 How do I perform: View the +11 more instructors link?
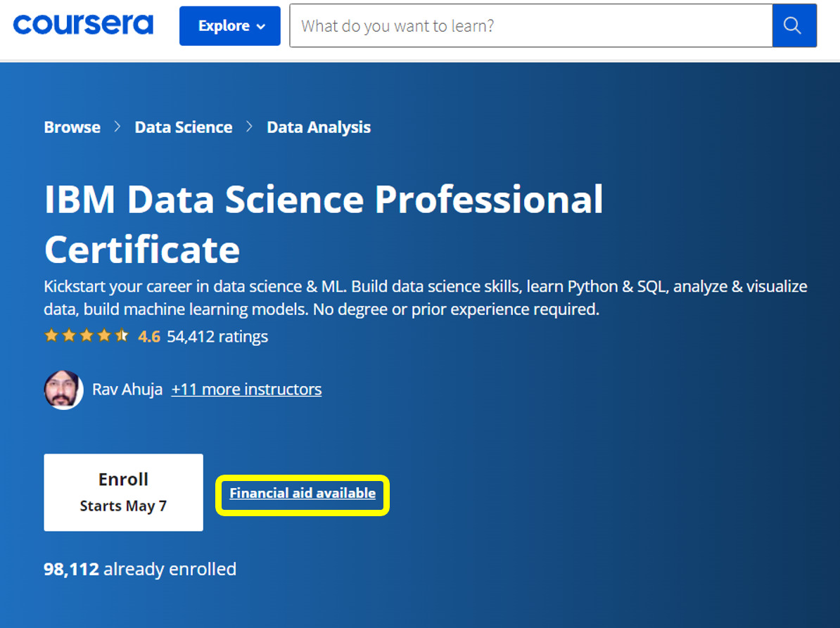tap(246, 390)
